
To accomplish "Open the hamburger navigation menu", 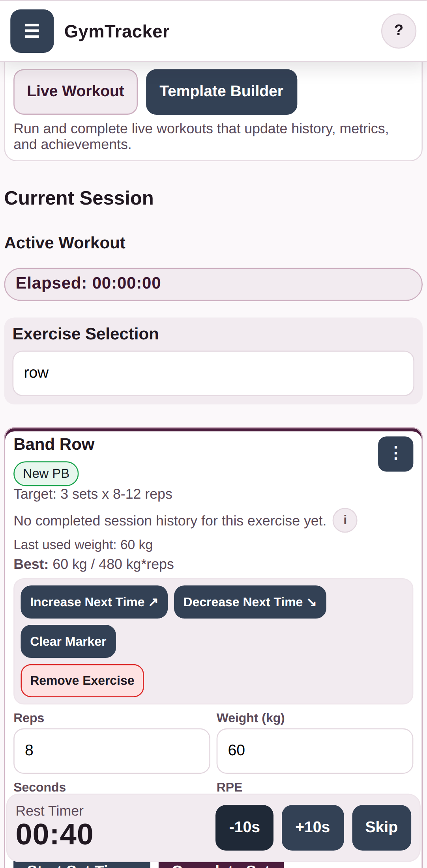I will [32, 31].
